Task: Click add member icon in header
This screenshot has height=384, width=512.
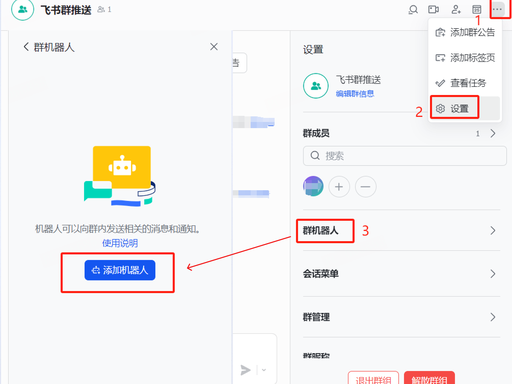Action: tap(456, 9)
